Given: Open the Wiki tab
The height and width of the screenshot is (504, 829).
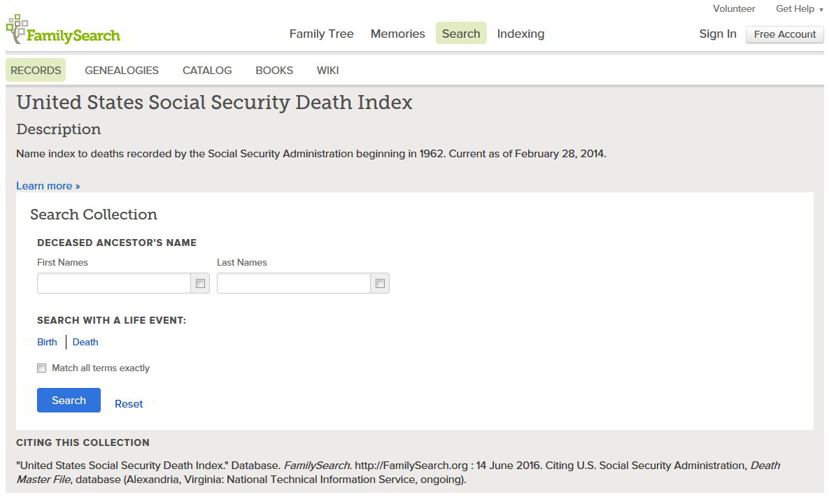Looking at the screenshot, I should [x=328, y=71].
